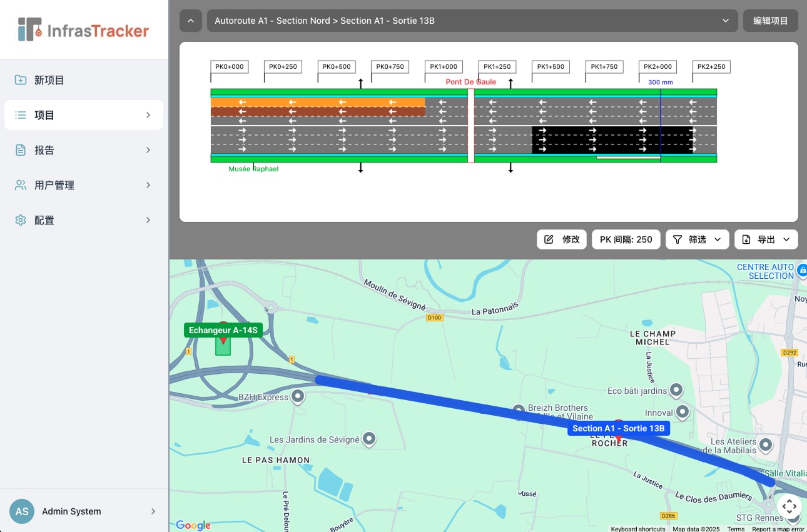Screen dimensions: 807x532
Task: Expand the 筛选 filter dropdown
Action: click(x=718, y=239)
